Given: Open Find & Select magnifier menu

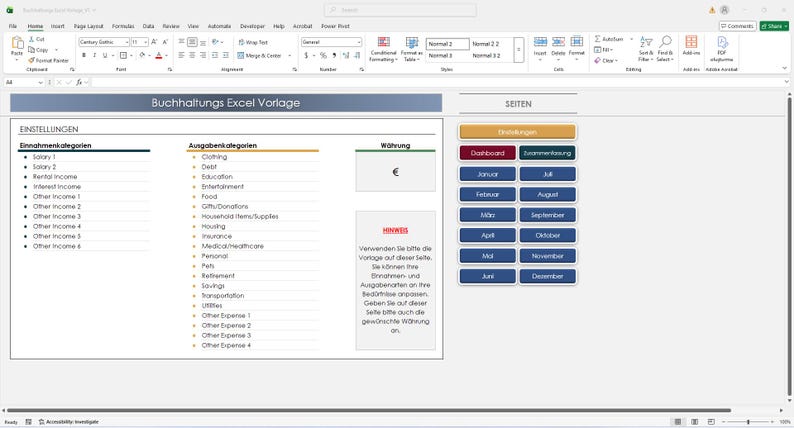Looking at the screenshot, I should click(x=665, y=49).
